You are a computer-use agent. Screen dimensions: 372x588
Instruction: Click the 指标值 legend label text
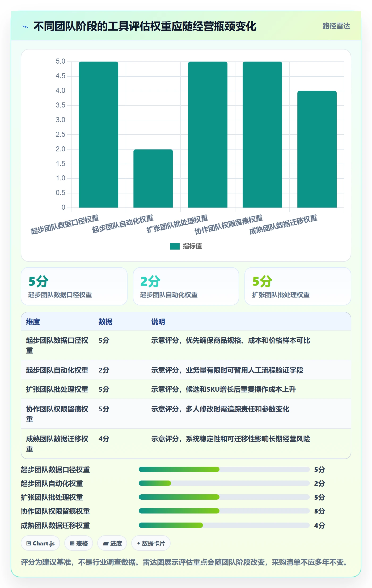pos(192,246)
